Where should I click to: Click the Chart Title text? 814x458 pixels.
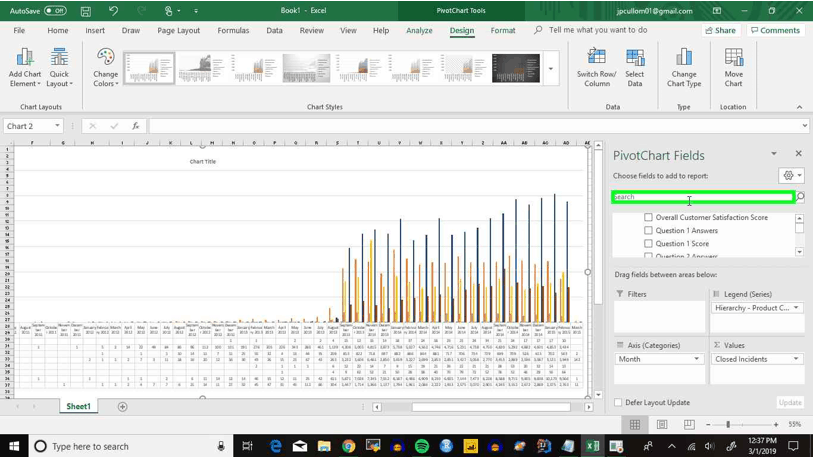coord(202,161)
